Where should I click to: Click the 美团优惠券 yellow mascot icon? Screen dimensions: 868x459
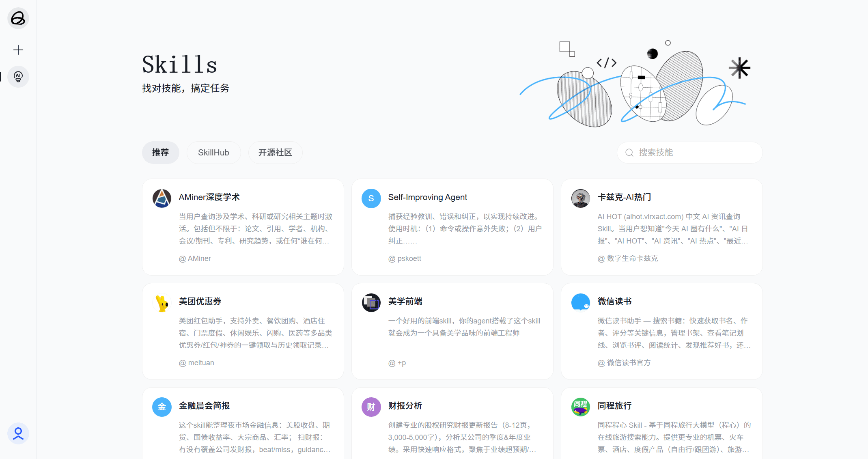162,303
